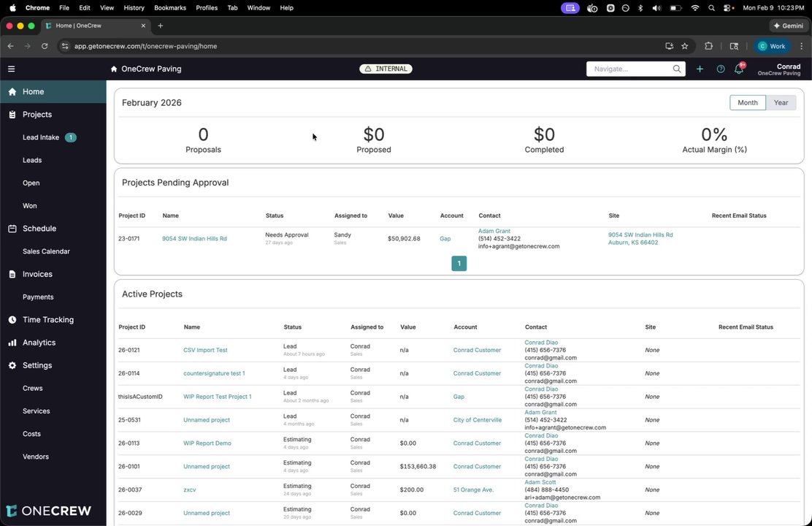Open WIP Report Test Project 1
Image resolution: width=812 pixels, height=526 pixels.
pyautogui.click(x=217, y=397)
